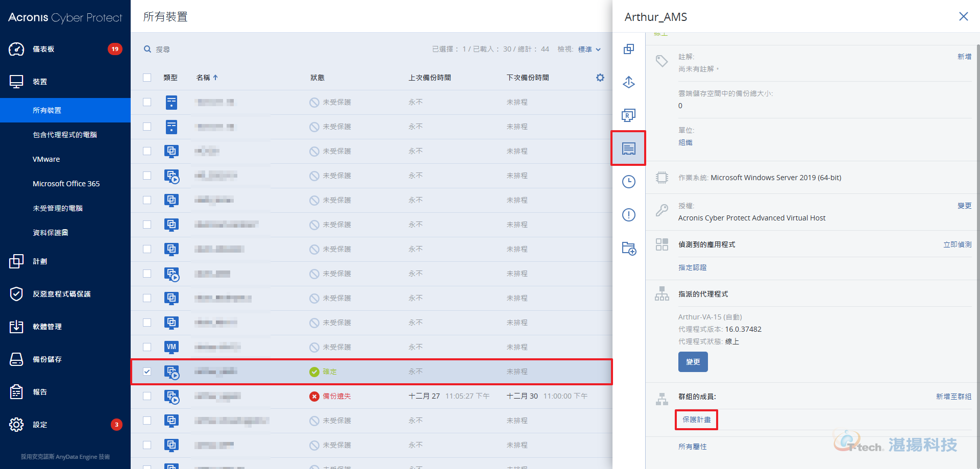Image resolution: width=980 pixels, height=469 pixels.
Task: Click the VM device type icon
Action: tap(171, 347)
